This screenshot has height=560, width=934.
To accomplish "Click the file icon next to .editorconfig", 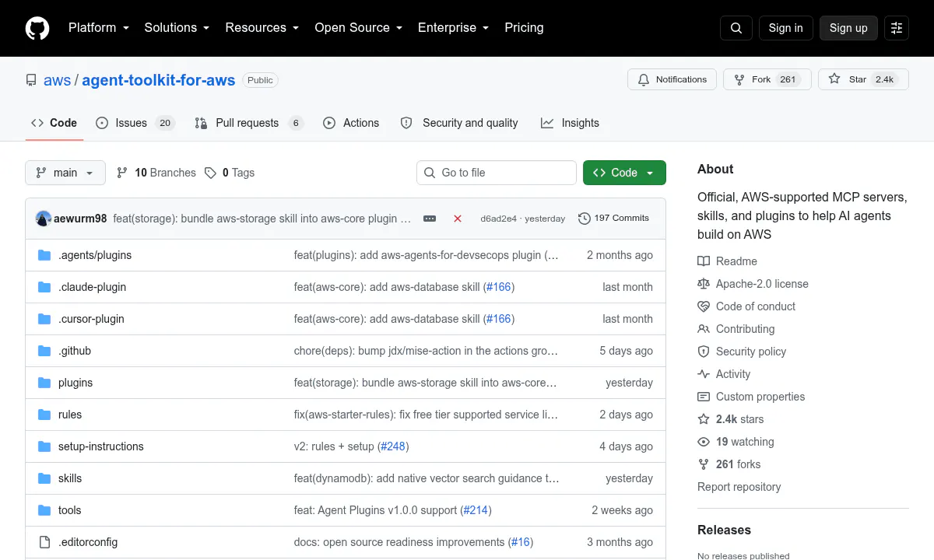I will (x=44, y=542).
